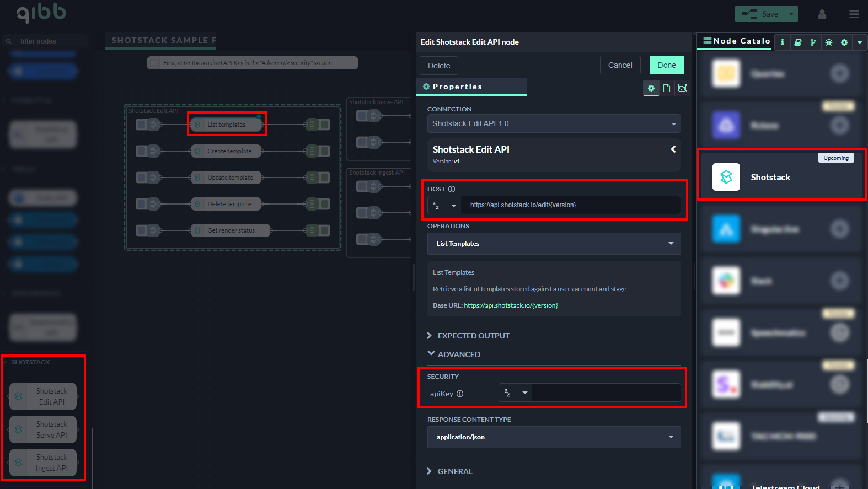Open the git branch sidebar icon
Image resolution: width=868 pixels, height=489 pixels.
point(813,42)
